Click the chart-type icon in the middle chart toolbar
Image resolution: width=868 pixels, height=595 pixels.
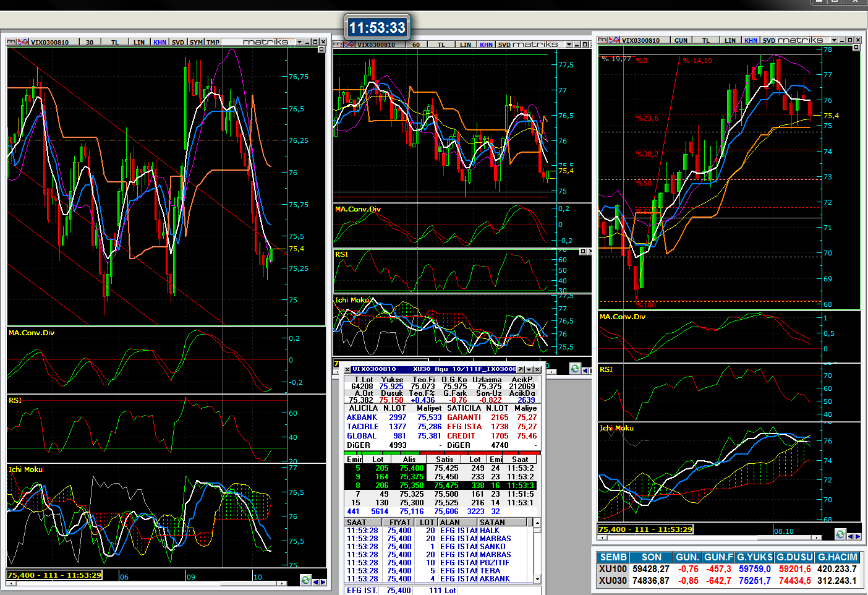(x=350, y=45)
